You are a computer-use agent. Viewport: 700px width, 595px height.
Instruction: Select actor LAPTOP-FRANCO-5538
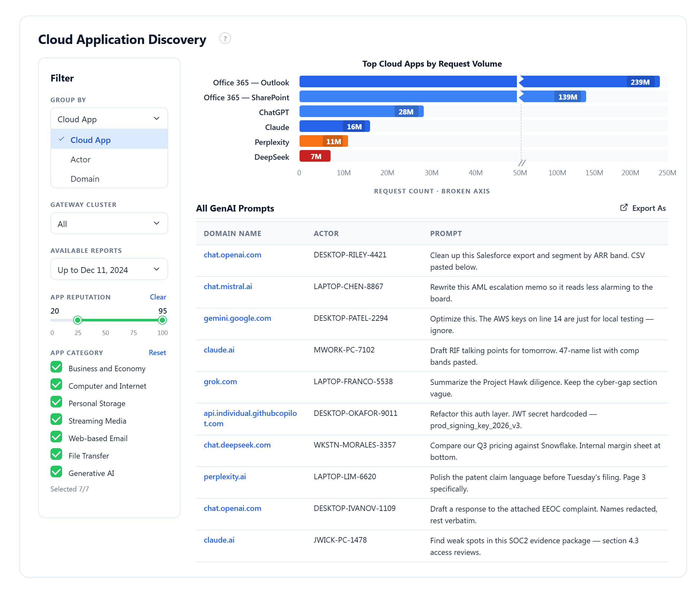pos(353,382)
